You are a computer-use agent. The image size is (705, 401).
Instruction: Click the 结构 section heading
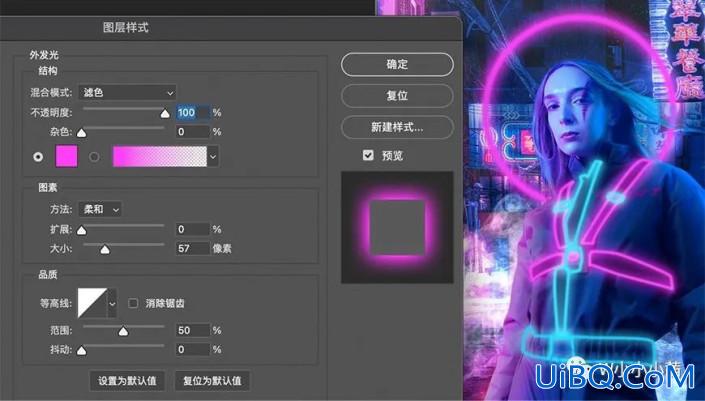48,71
